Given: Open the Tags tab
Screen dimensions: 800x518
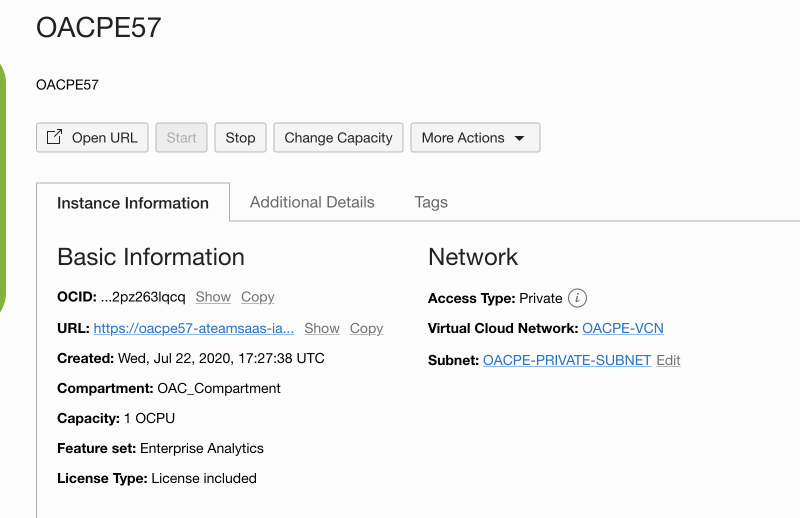Looking at the screenshot, I should pyautogui.click(x=431, y=202).
